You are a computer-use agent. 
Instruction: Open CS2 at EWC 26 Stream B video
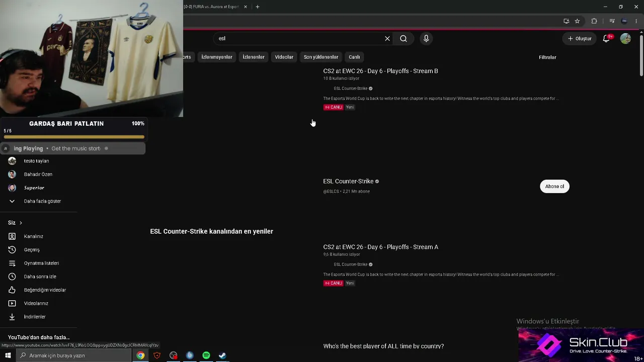(381, 71)
